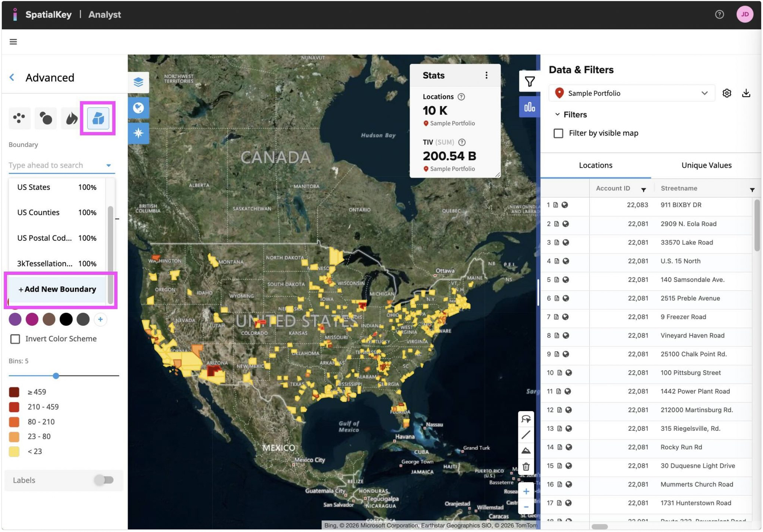
Task: Toggle the Labels switch on
Action: [x=104, y=480]
